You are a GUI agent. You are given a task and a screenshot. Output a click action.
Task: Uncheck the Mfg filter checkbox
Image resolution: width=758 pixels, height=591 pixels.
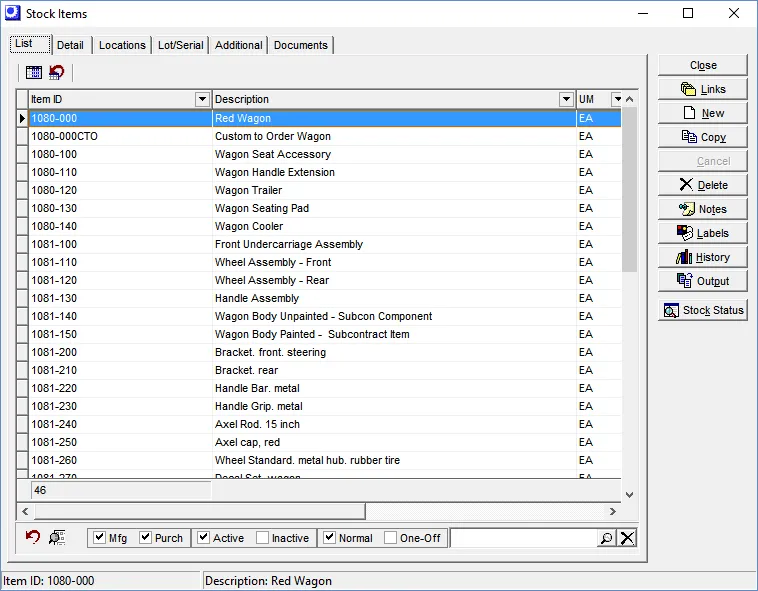click(x=100, y=538)
